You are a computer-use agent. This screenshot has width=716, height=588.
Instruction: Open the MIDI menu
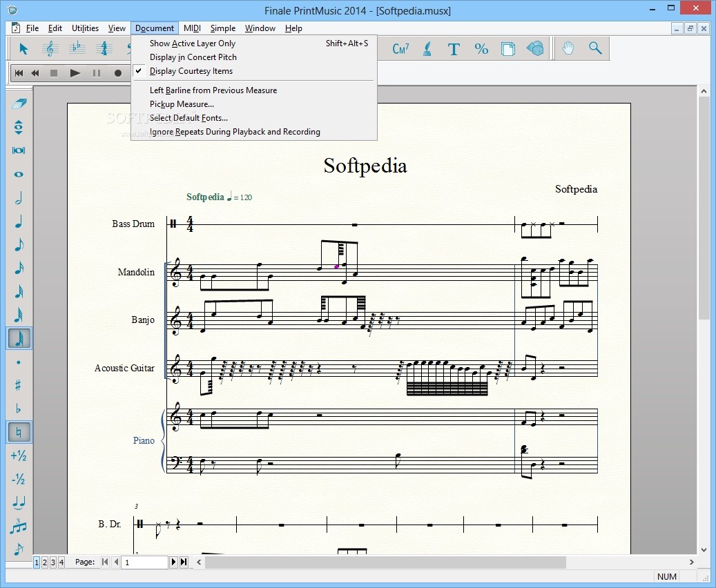click(192, 28)
